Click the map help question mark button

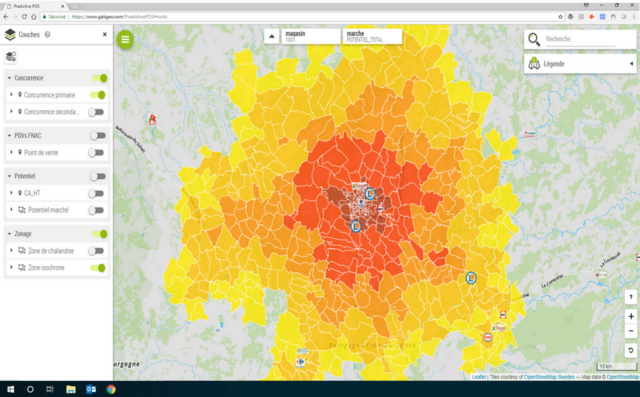631,297
